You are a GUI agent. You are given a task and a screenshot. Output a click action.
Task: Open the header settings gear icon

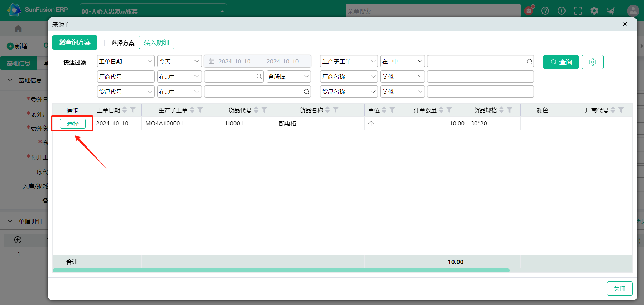point(594,11)
